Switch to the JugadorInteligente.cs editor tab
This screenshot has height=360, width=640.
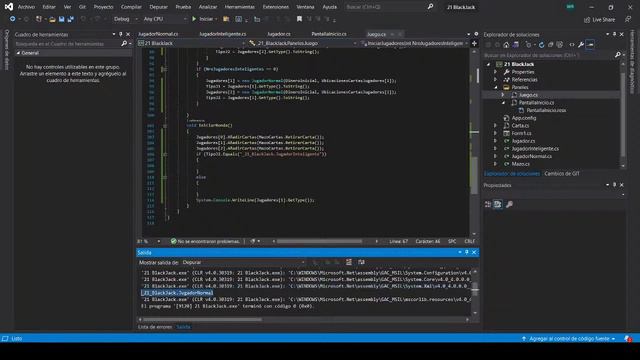coord(223,34)
